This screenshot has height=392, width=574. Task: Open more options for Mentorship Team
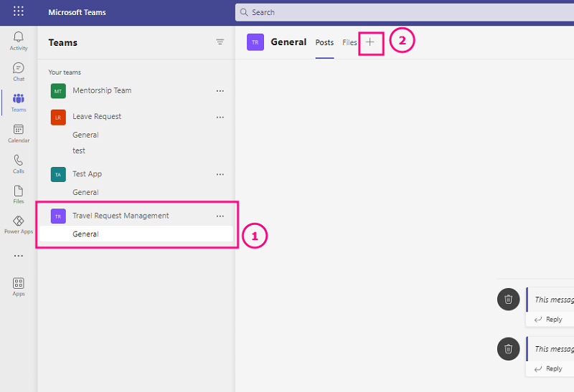tap(220, 91)
